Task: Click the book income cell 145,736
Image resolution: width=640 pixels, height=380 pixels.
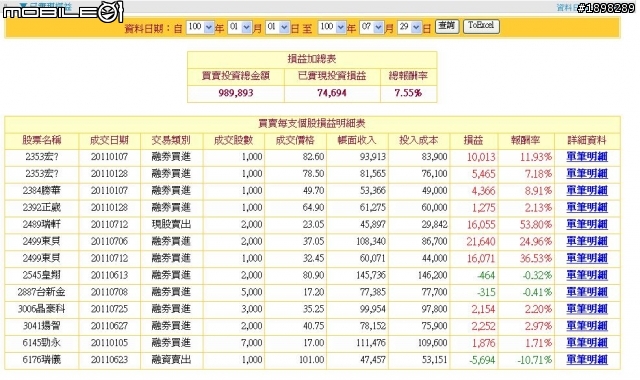Action: point(371,275)
